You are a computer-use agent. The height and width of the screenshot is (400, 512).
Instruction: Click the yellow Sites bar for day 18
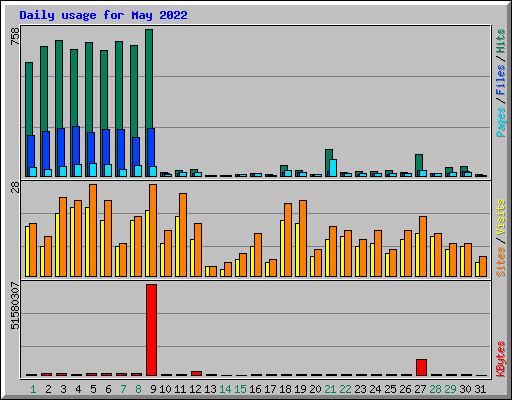pos(282,248)
